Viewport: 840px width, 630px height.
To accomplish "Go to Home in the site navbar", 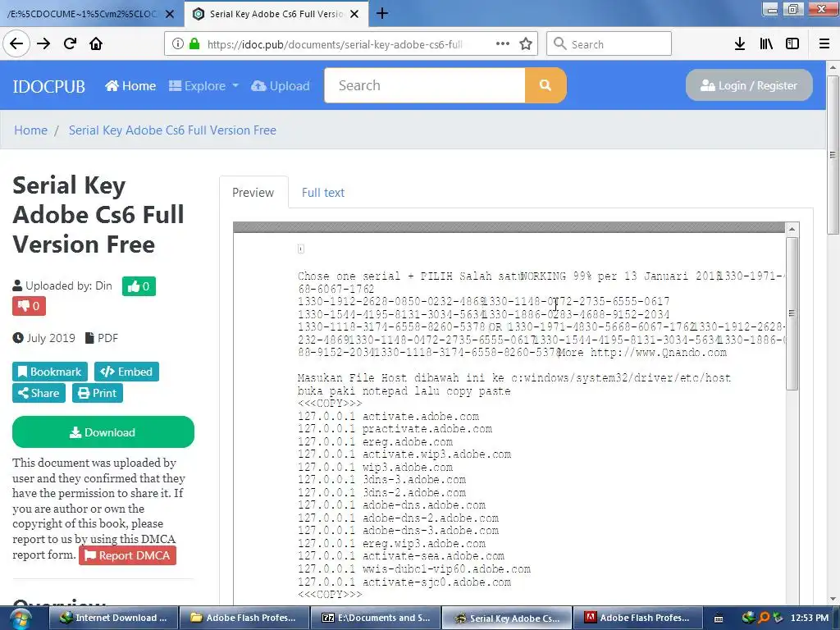I will [130, 85].
